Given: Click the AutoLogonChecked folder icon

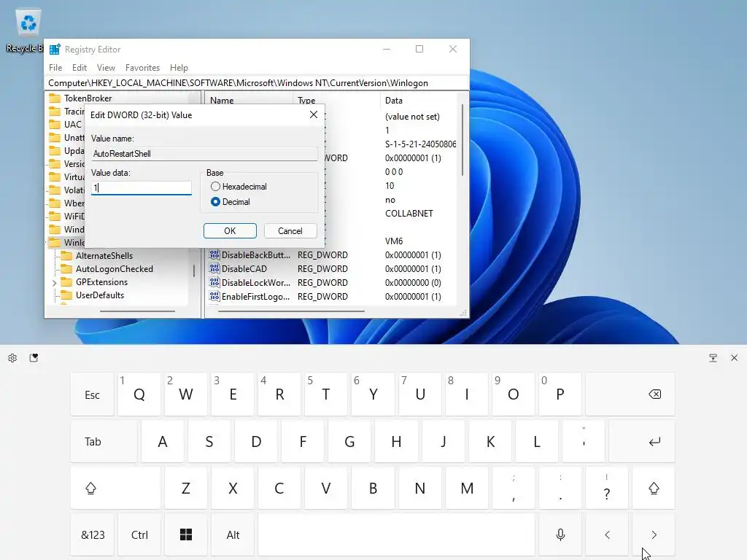Looking at the screenshot, I should click(66, 269).
